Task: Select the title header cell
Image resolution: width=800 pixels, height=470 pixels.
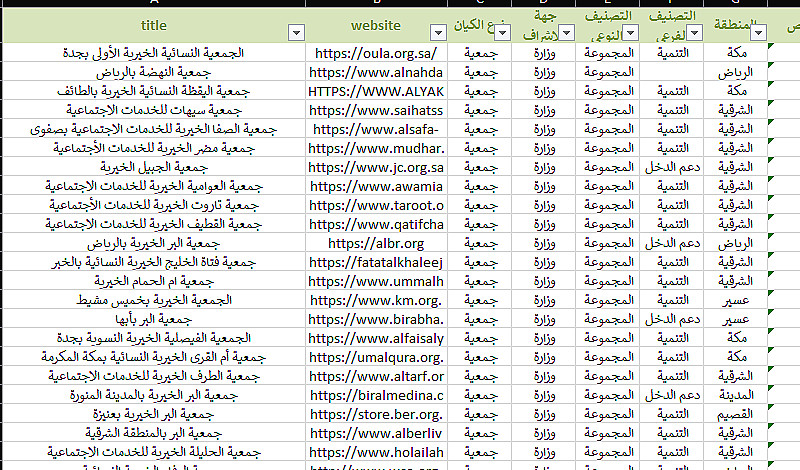Action: (x=154, y=25)
